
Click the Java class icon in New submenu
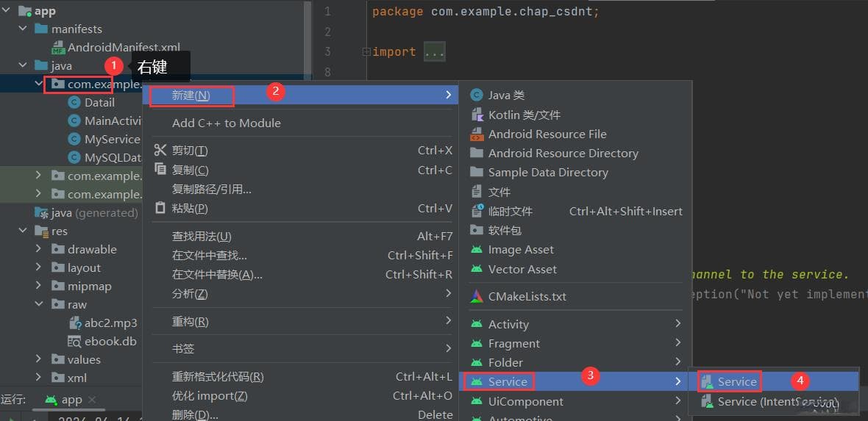click(476, 96)
